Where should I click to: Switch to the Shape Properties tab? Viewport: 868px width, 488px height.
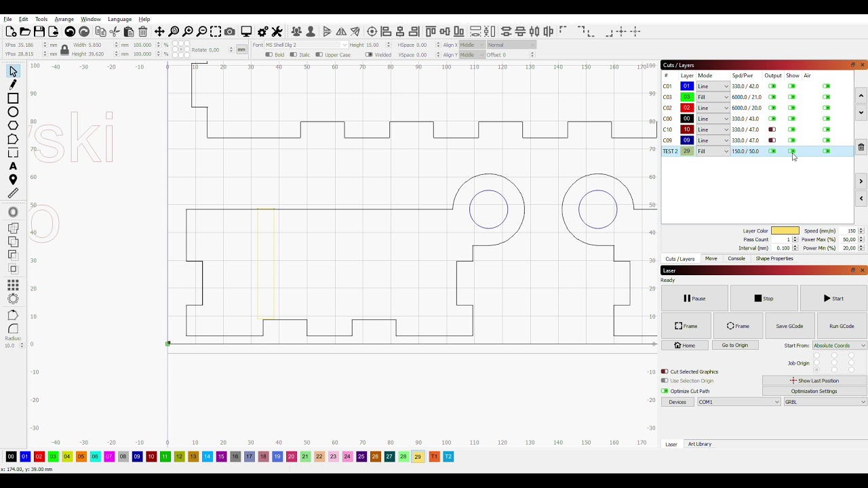point(774,259)
